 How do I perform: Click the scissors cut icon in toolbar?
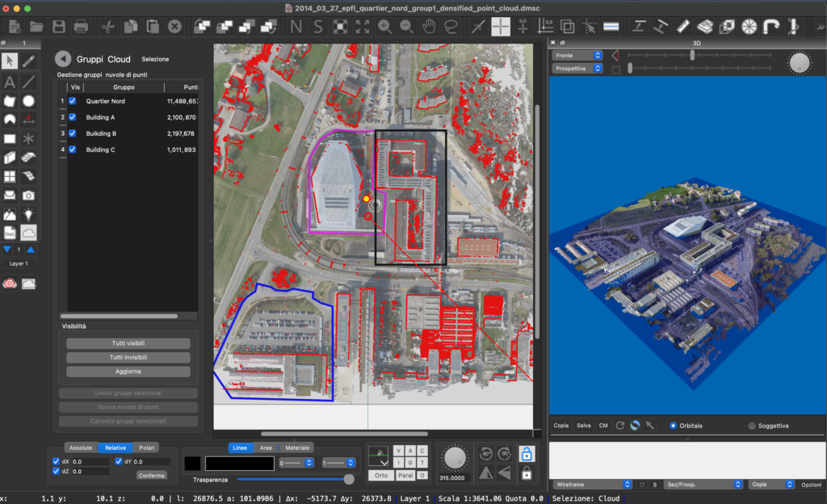point(107,27)
